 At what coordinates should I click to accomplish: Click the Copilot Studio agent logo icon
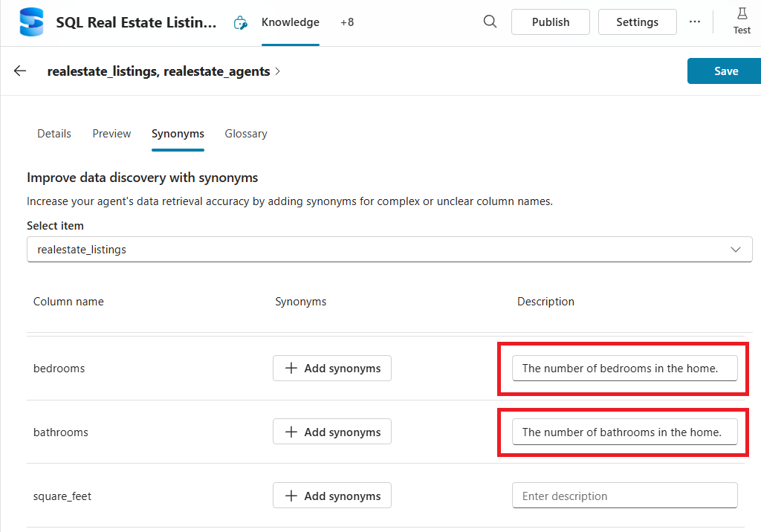point(32,22)
